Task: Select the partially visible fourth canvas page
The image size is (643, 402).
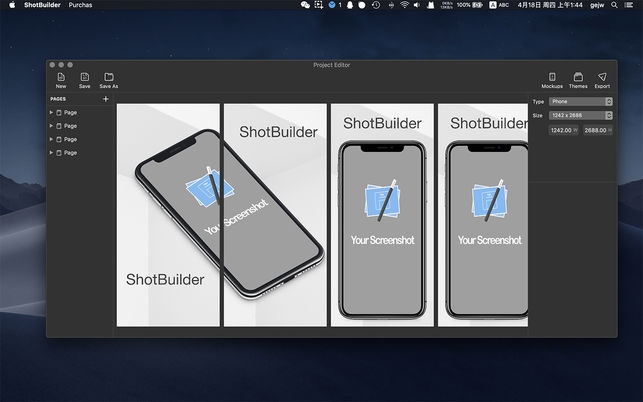Action: click(483, 215)
